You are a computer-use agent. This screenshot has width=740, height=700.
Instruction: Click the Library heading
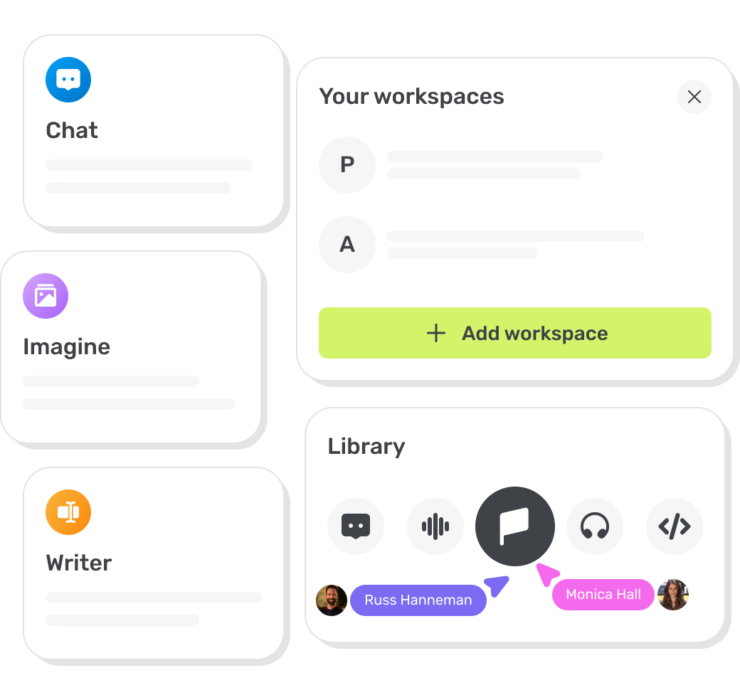pos(366,447)
